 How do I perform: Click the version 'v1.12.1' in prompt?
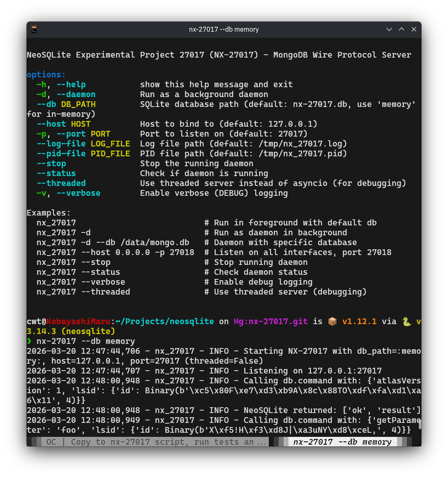(359, 322)
